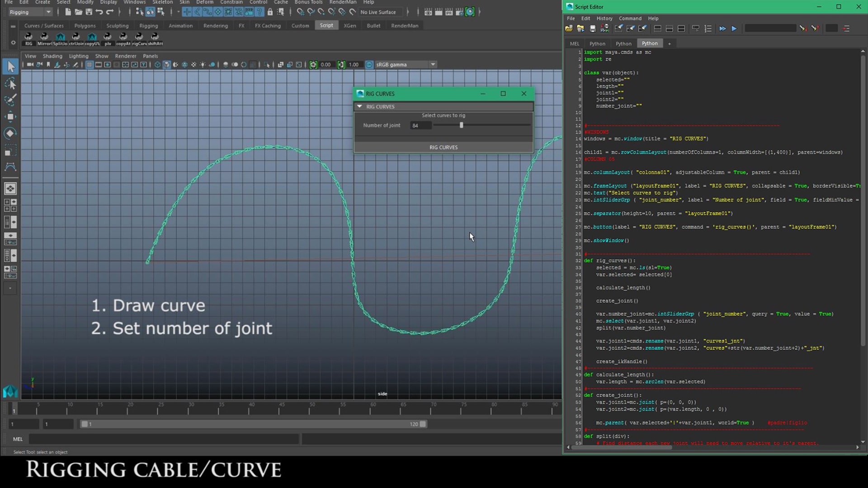
Task: Click the Number of joint slider handle
Action: click(x=461, y=125)
